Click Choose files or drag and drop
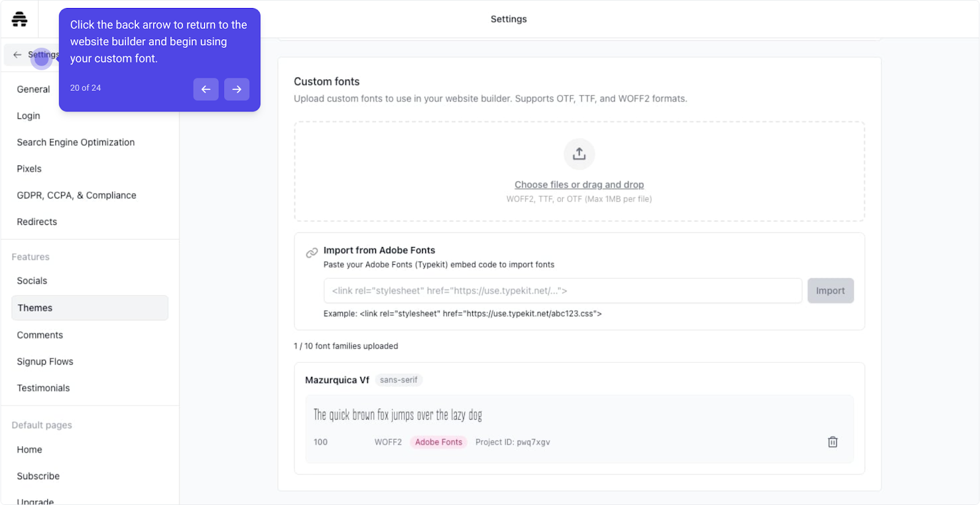The image size is (980, 505). click(579, 184)
